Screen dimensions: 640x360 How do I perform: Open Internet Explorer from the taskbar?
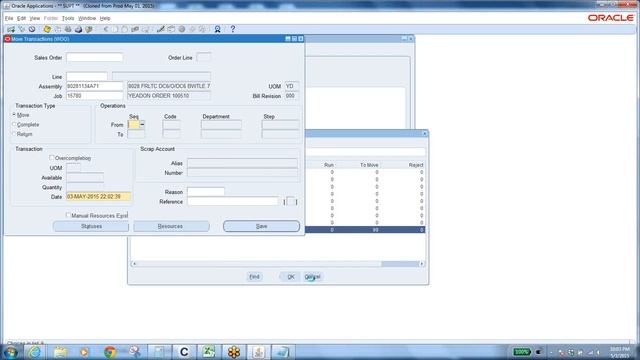(35, 352)
